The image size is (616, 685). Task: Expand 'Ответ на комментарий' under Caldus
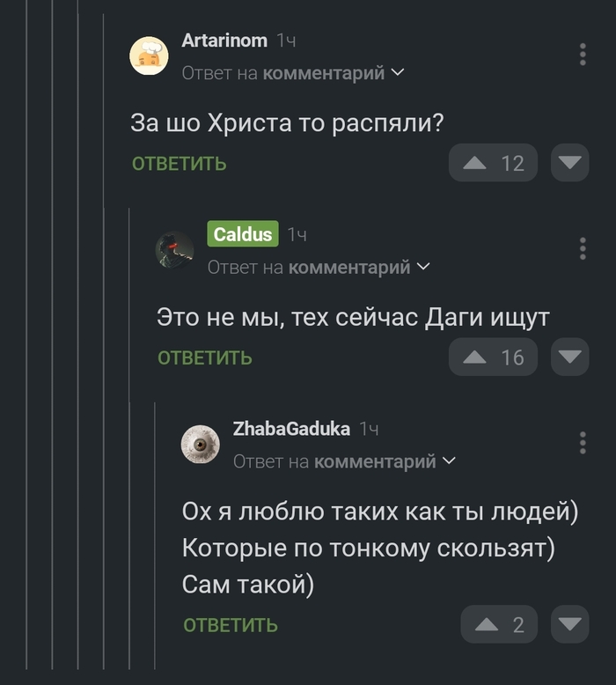[319, 267]
